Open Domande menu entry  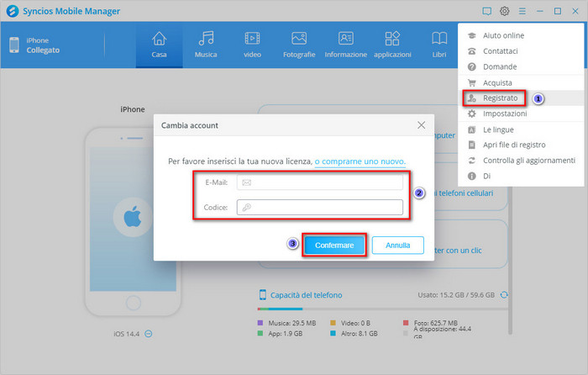click(x=521, y=66)
